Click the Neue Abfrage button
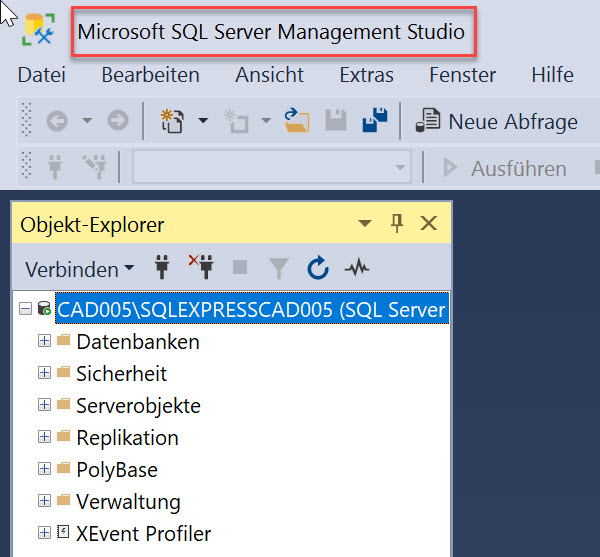This screenshot has width=600, height=557. click(497, 122)
